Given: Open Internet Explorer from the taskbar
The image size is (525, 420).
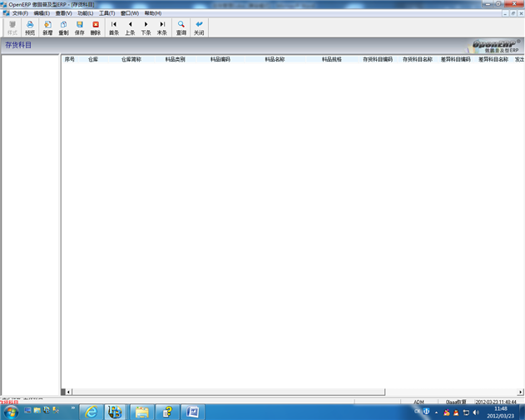Looking at the screenshot, I should (x=91, y=412).
